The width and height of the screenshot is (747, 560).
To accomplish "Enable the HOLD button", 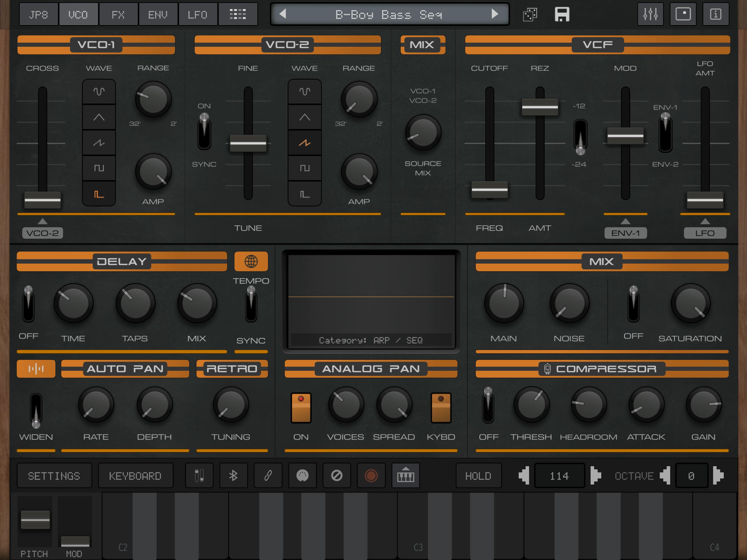I will [x=478, y=476].
